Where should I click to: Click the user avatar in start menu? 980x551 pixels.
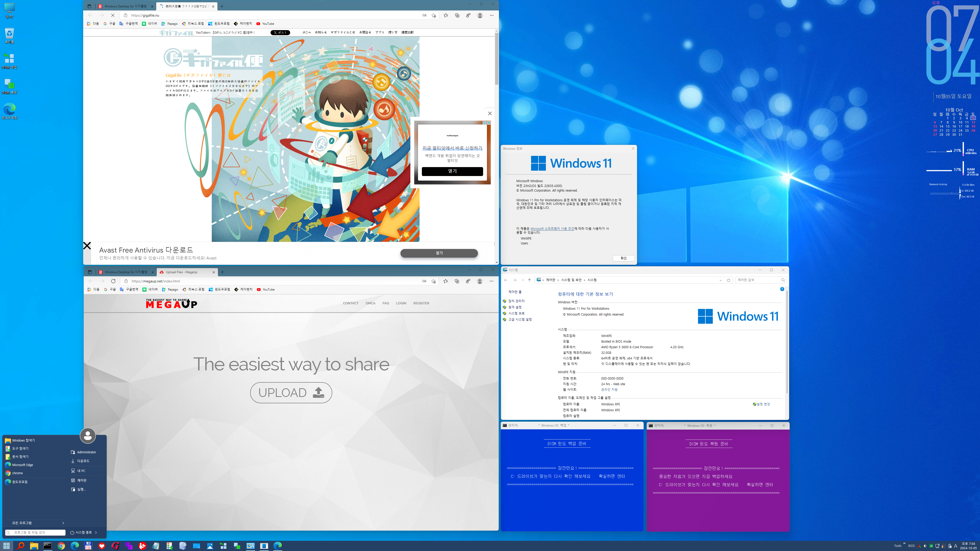point(88,435)
